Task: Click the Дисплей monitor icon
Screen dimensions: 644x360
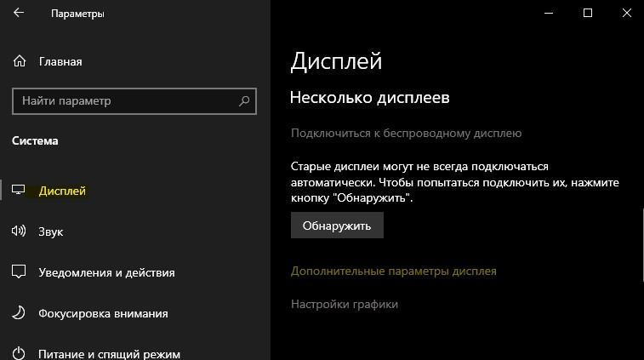Action: 18,190
